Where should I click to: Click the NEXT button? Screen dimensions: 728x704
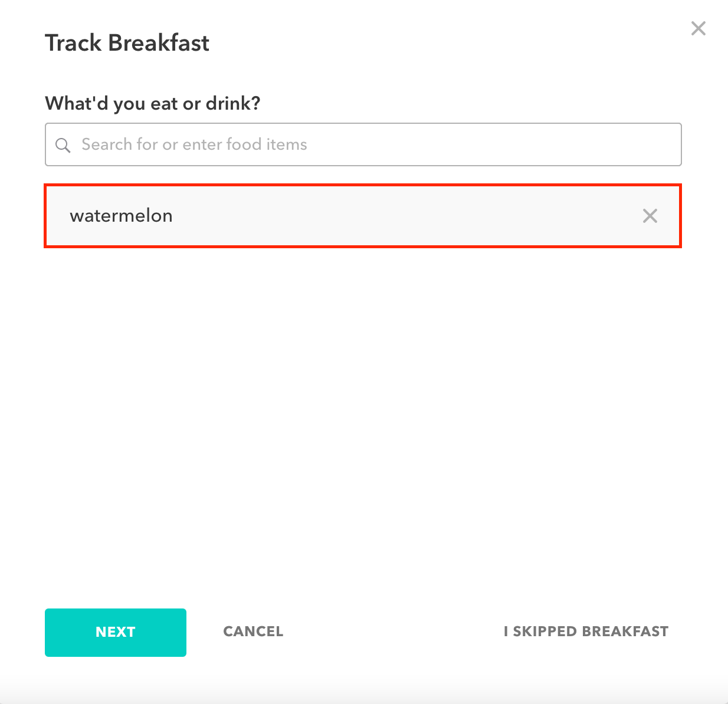[116, 633]
